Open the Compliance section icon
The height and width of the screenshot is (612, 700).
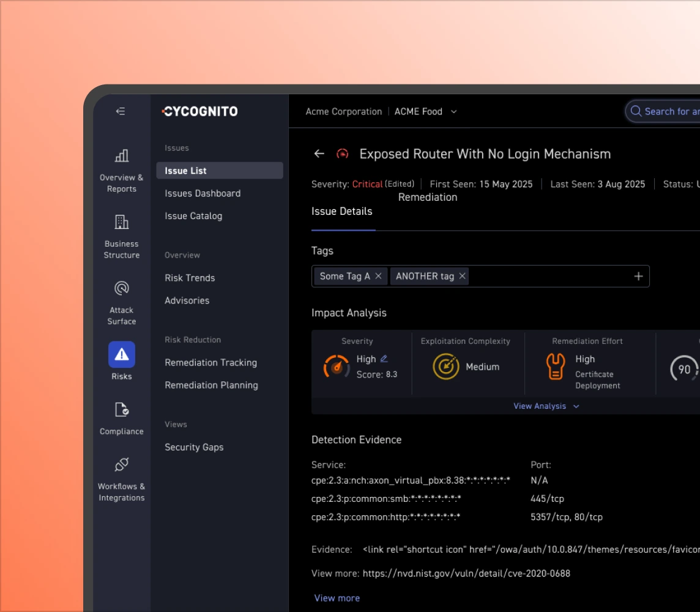(121, 409)
